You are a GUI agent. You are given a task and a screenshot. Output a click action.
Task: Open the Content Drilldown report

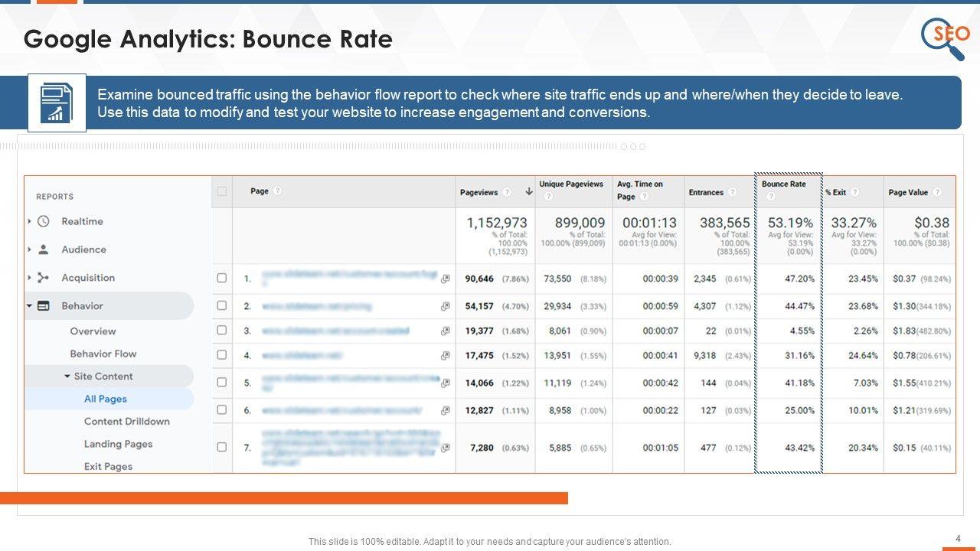click(x=126, y=422)
